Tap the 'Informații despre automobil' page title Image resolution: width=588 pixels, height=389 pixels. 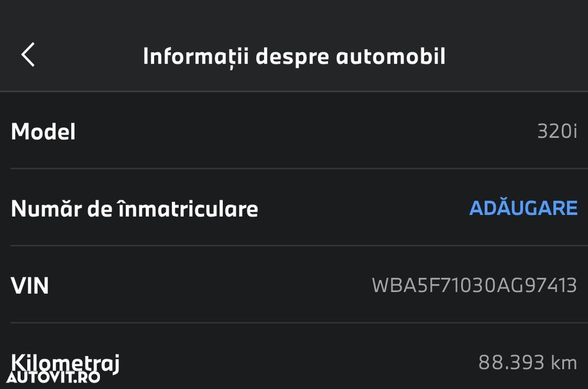(x=295, y=56)
